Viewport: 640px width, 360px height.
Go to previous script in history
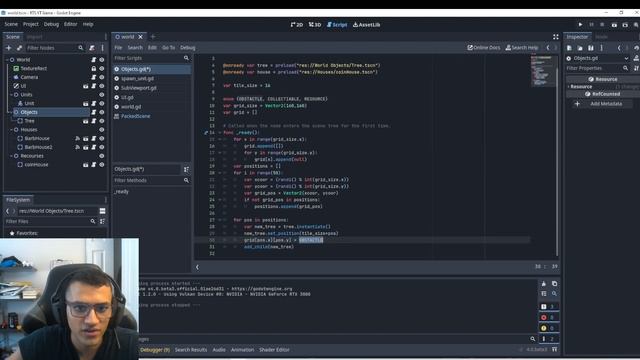coord(548,48)
